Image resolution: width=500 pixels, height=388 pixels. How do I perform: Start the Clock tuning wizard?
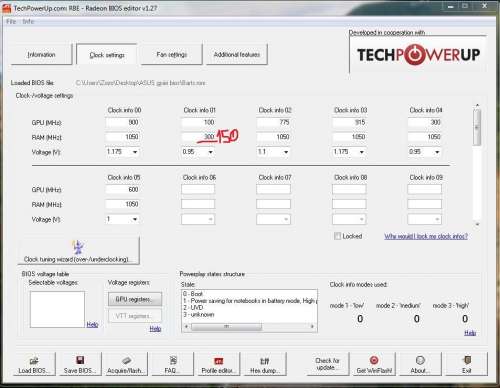click(x=78, y=251)
